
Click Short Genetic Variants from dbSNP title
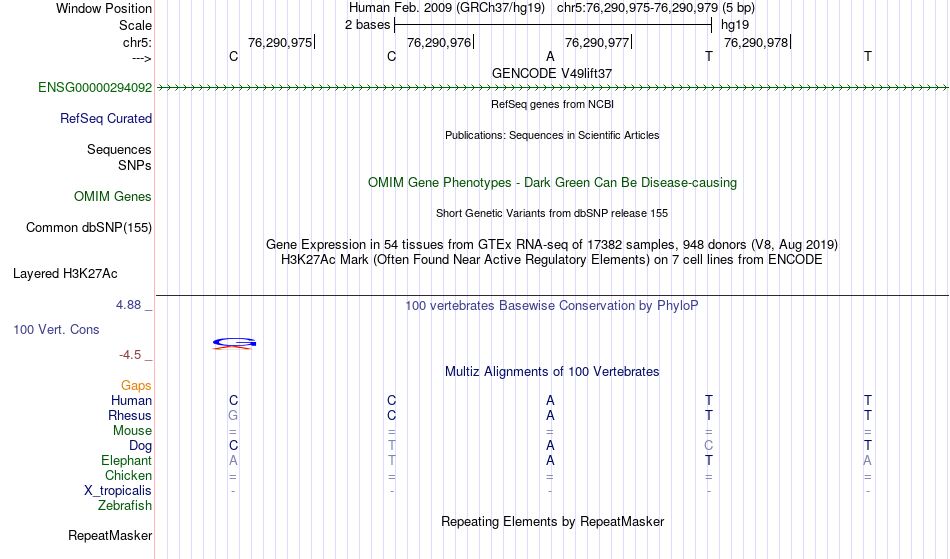point(552,213)
